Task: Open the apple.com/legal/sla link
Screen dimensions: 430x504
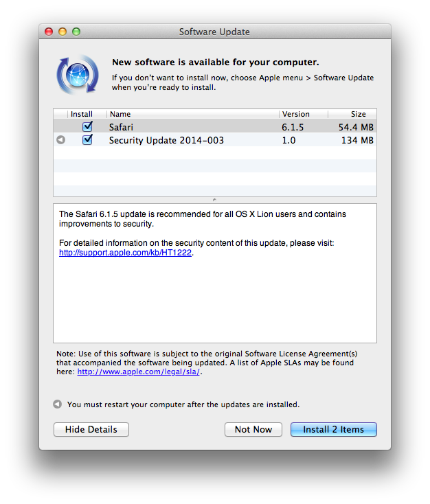Action: (139, 371)
